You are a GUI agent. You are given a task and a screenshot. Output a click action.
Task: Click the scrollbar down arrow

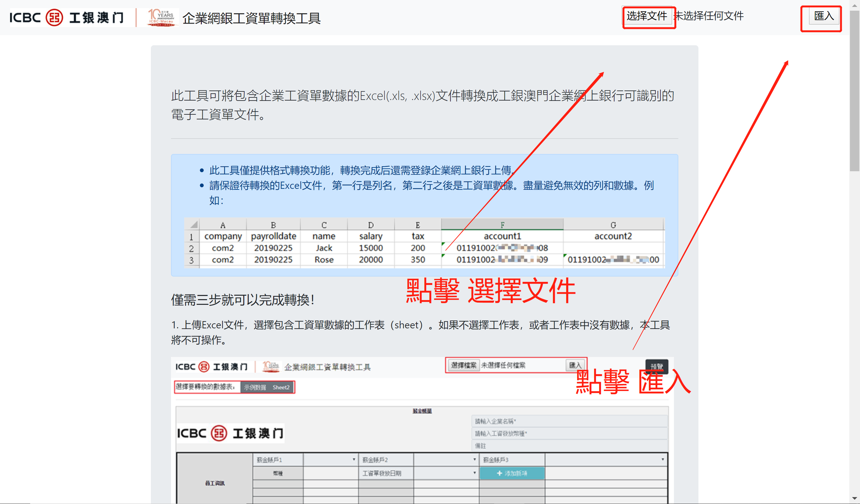[x=855, y=499]
